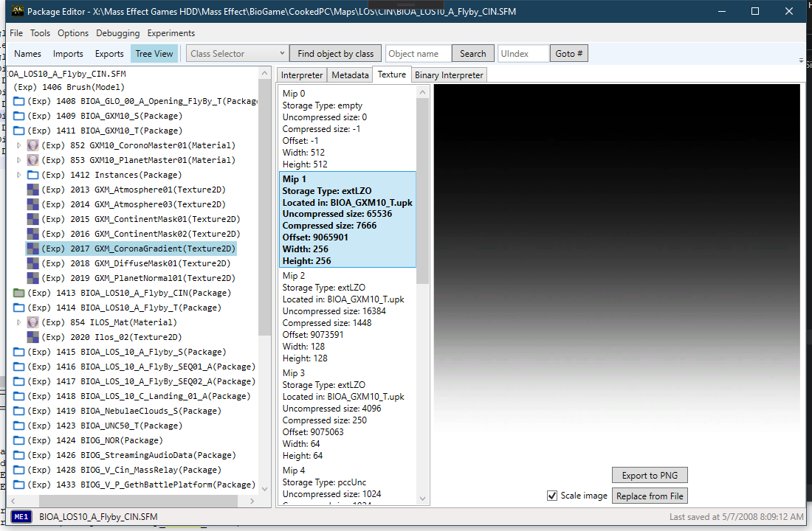The image size is (812, 531).
Task: Select the Mip 3 entry
Action: (347, 414)
